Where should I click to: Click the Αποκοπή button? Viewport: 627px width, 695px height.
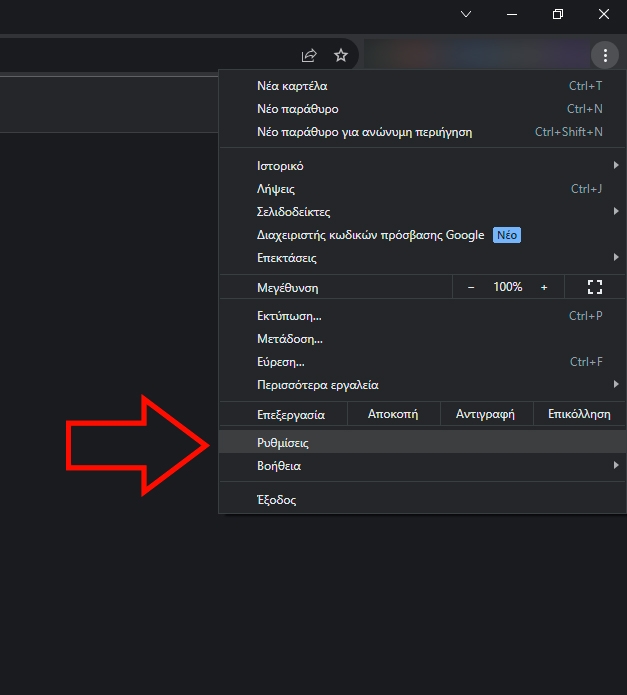393,414
